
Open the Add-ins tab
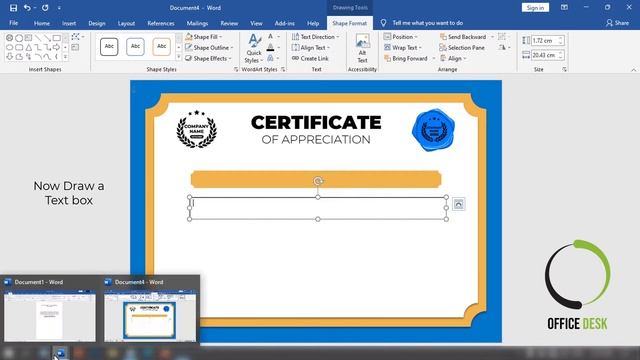tap(284, 23)
